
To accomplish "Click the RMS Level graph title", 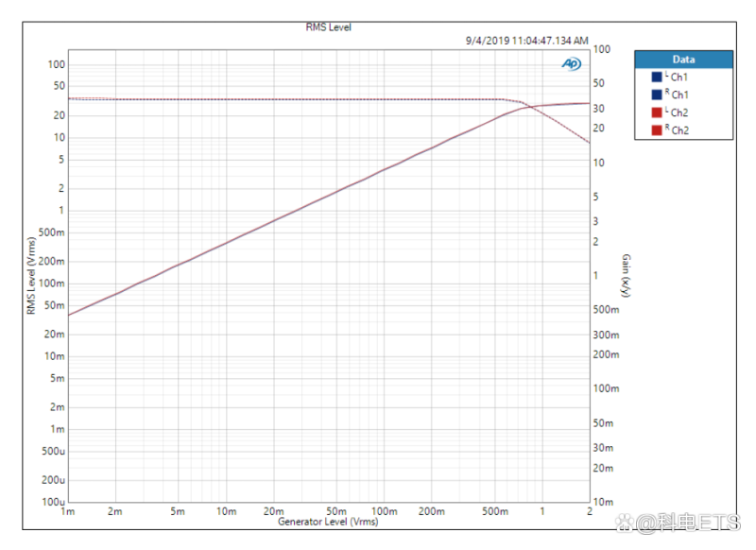I will [328, 27].
